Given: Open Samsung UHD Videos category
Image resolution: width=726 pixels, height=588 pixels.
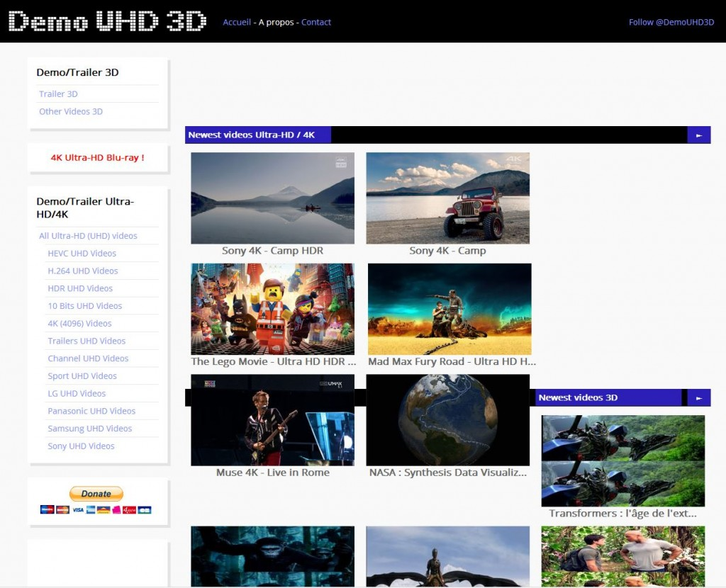Looking at the screenshot, I should 90,429.
